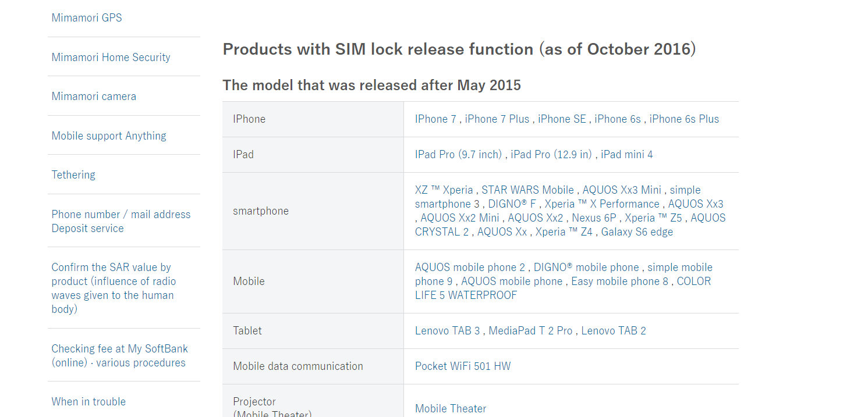
Task: Open the Galaxy S6 edge link
Action: tap(637, 232)
